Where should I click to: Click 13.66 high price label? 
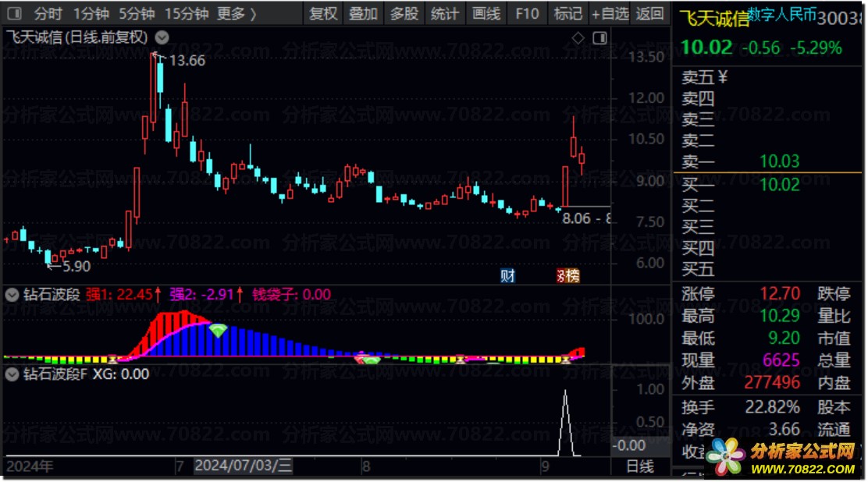point(187,60)
